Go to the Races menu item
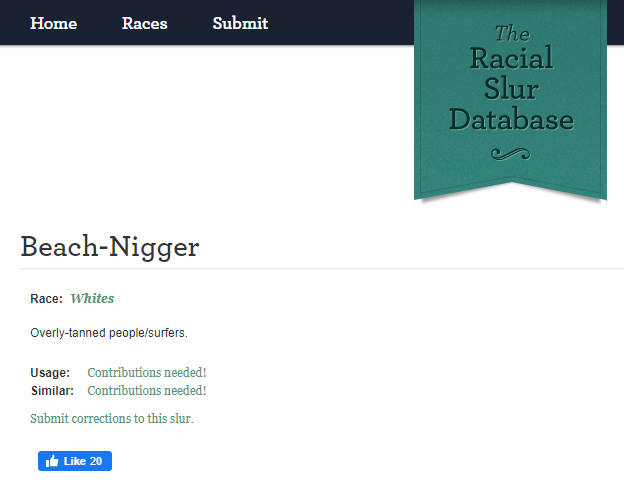The width and height of the screenshot is (624, 495). (x=144, y=23)
